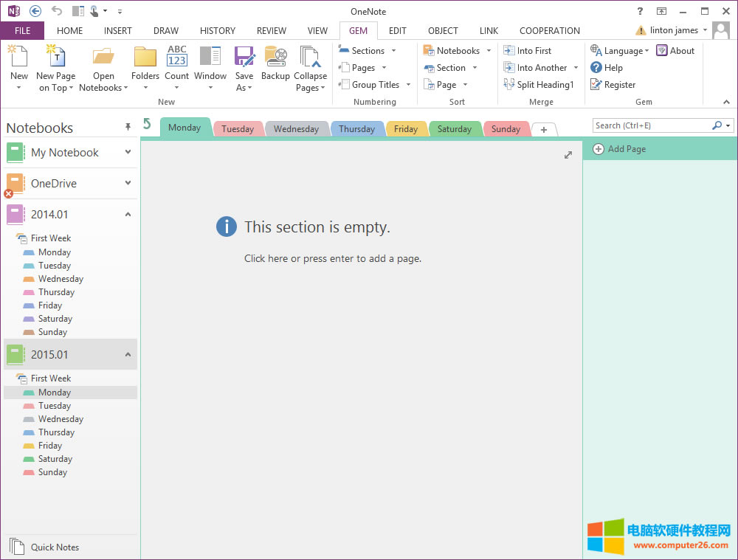Select the yellow Friday section under 2015.01

point(49,446)
